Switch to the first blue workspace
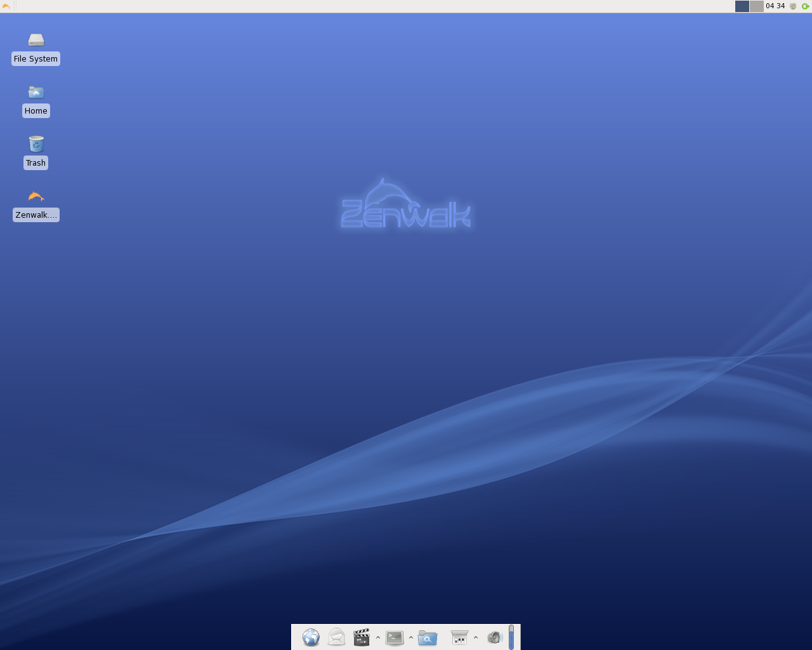 742,6
